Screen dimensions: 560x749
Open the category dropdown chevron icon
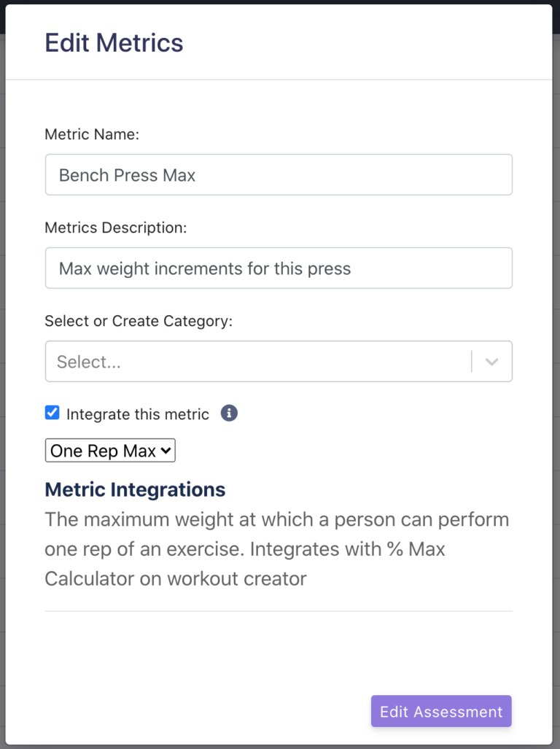492,361
